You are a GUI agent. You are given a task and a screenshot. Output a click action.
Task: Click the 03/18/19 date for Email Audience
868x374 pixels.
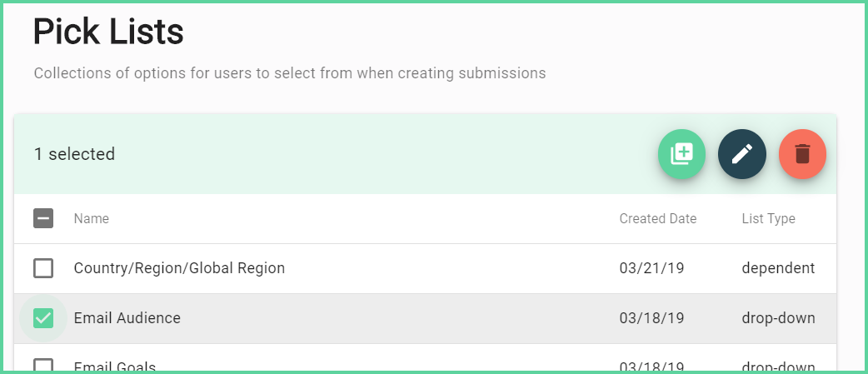651,318
